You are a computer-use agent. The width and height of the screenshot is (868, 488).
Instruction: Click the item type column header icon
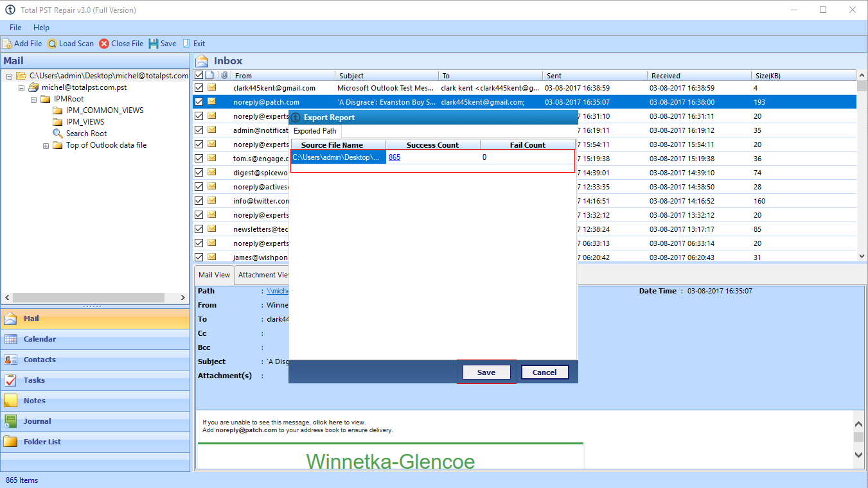coord(210,75)
